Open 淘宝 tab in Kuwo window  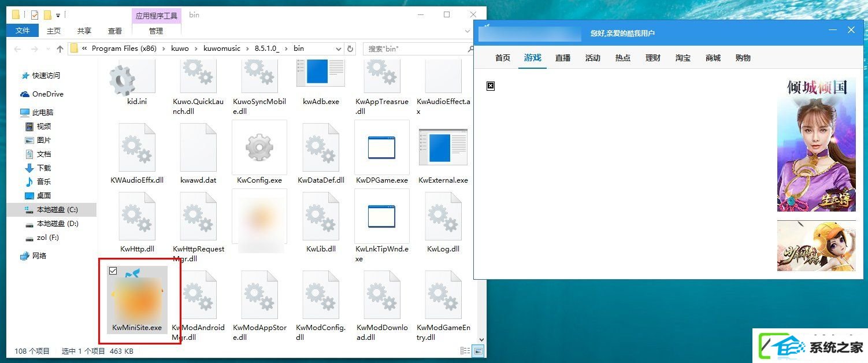(683, 58)
